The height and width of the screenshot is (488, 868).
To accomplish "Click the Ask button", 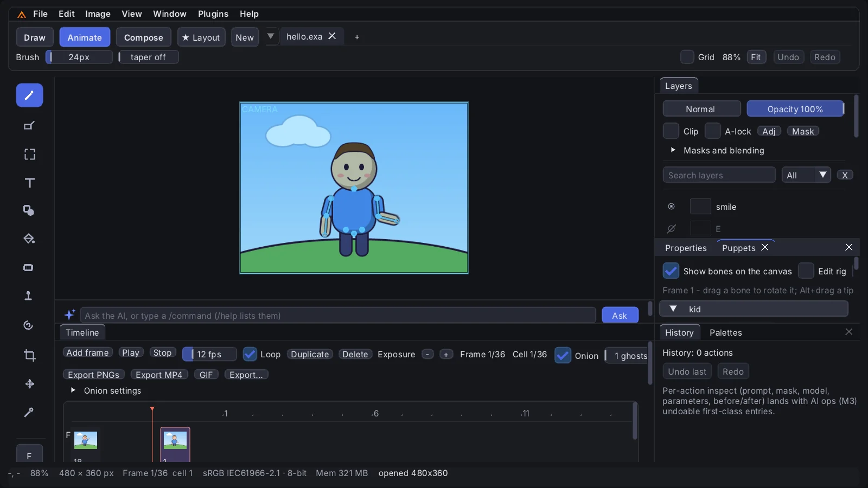I will [620, 316].
